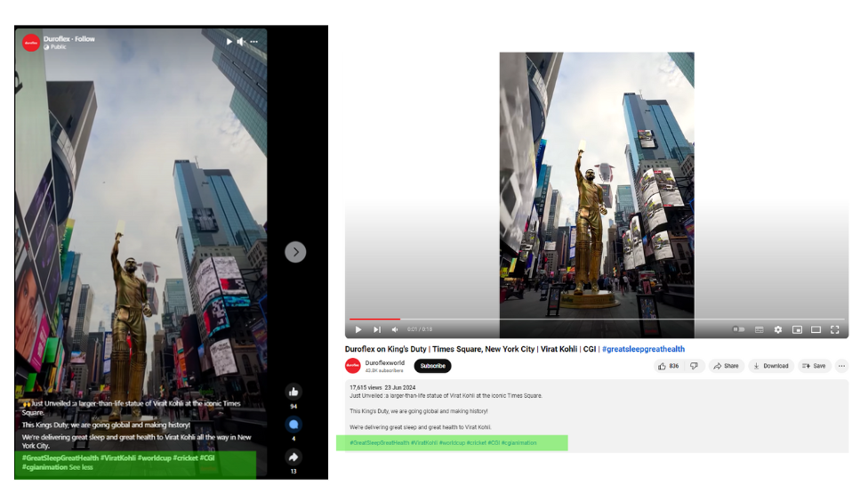Screen dimensions: 868x494
Task: Subscribe to the Duroflexworld channel
Action: [432, 366]
